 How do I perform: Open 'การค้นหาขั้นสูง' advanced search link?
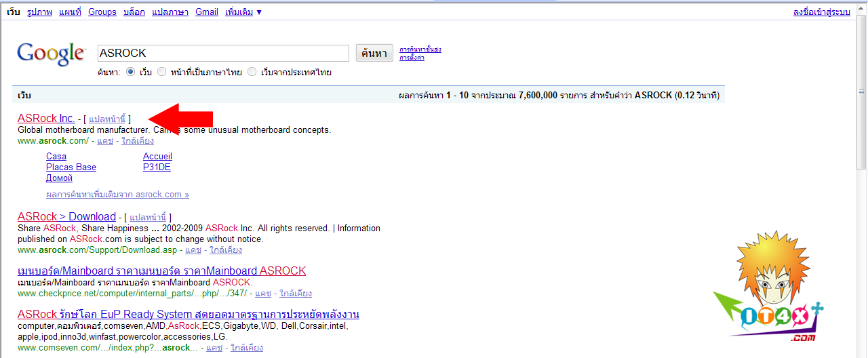pos(420,49)
